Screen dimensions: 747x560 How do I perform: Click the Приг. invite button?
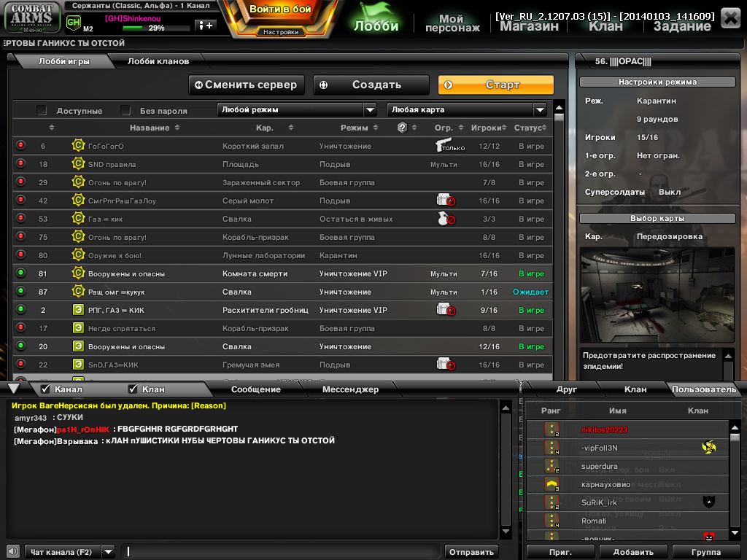pyautogui.click(x=560, y=552)
